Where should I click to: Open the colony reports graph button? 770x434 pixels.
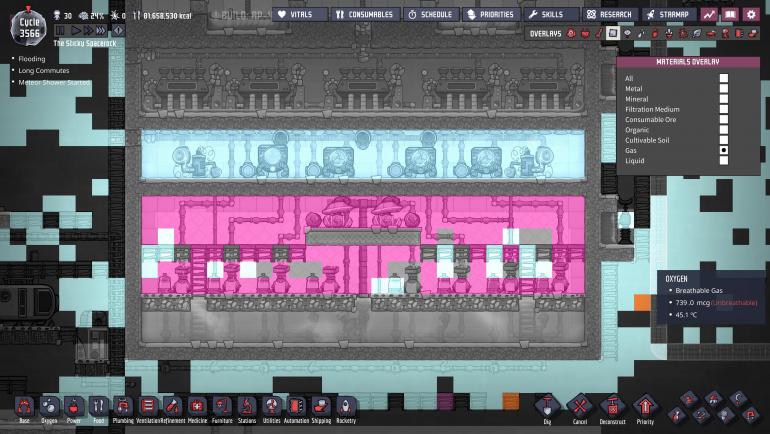[709, 15]
